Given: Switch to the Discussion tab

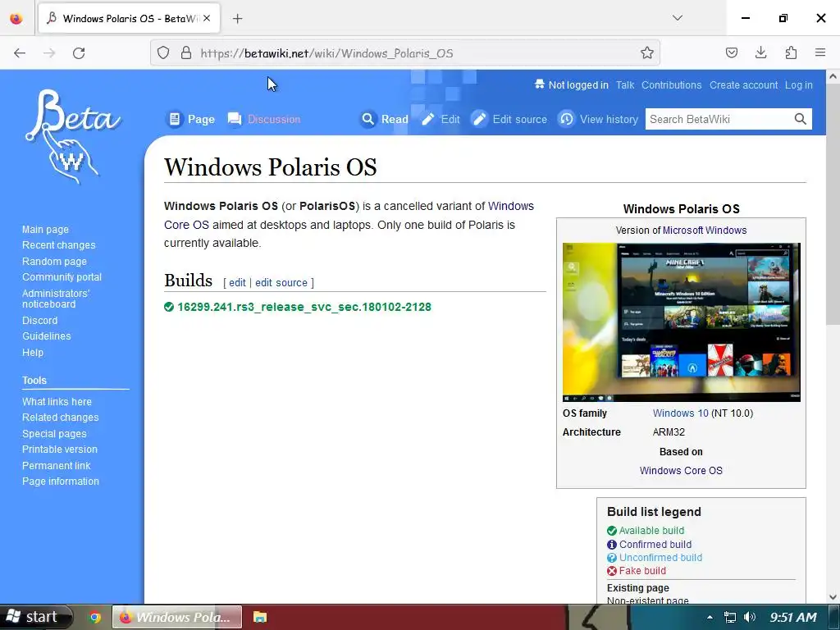Looking at the screenshot, I should 263,119.
